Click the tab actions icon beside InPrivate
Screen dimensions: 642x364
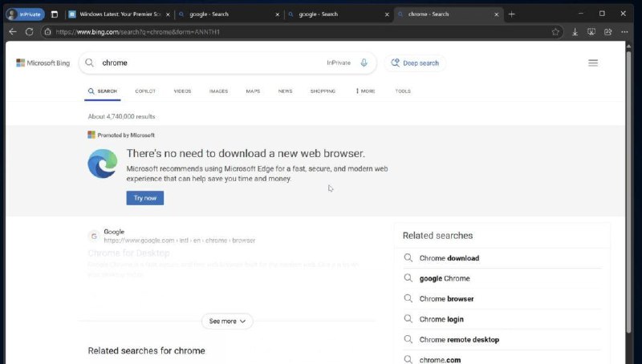pyautogui.click(x=55, y=14)
